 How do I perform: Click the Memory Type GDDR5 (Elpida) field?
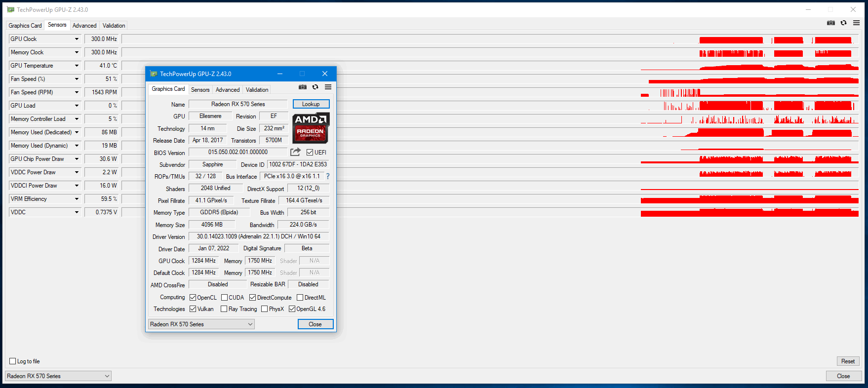(x=219, y=212)
